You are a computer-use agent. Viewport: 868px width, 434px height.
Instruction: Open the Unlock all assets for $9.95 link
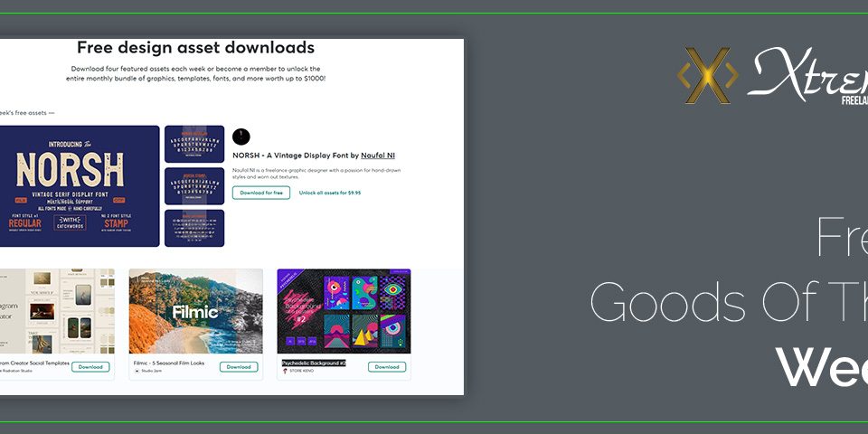coord(330,193)
